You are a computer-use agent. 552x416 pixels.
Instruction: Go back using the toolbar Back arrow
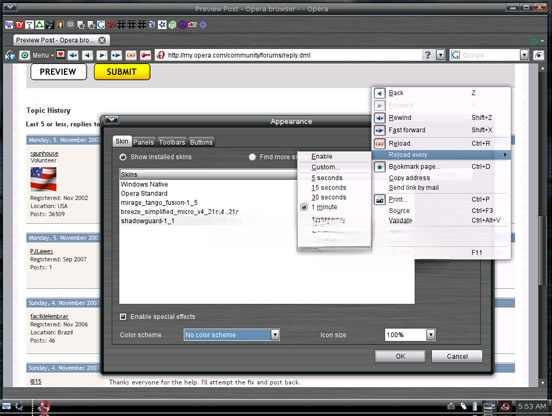pos(87,55)
